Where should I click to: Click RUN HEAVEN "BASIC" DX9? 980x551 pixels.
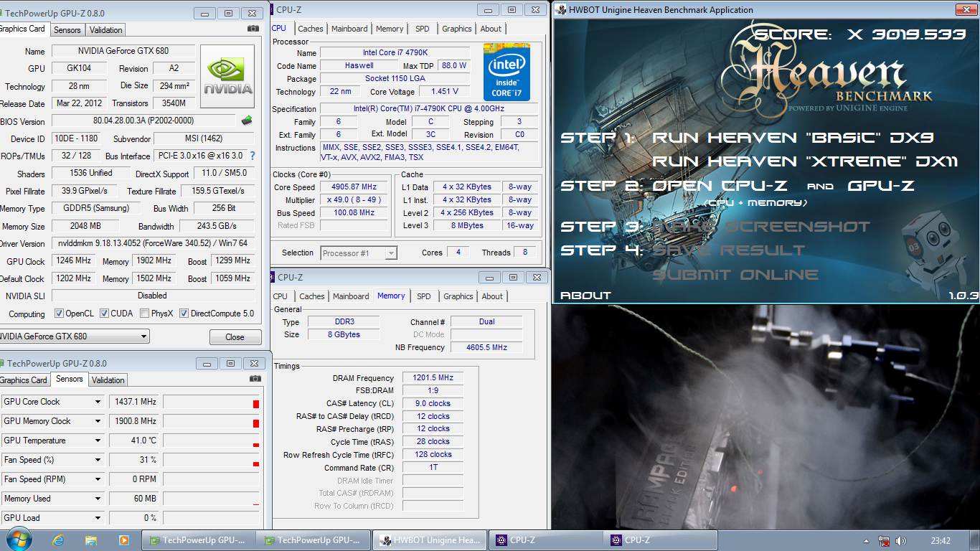[793, 138]
